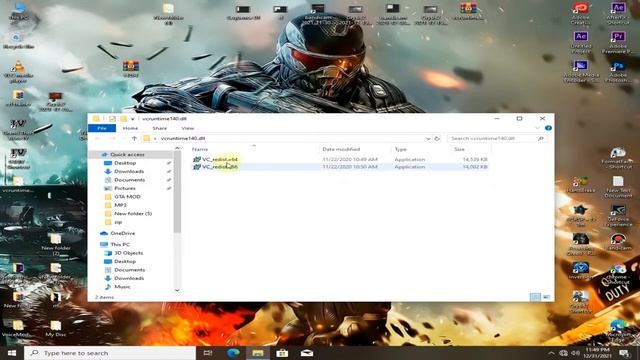Open the Windows Start menu
The image size is (640, 360).
(x=11, y=353)
